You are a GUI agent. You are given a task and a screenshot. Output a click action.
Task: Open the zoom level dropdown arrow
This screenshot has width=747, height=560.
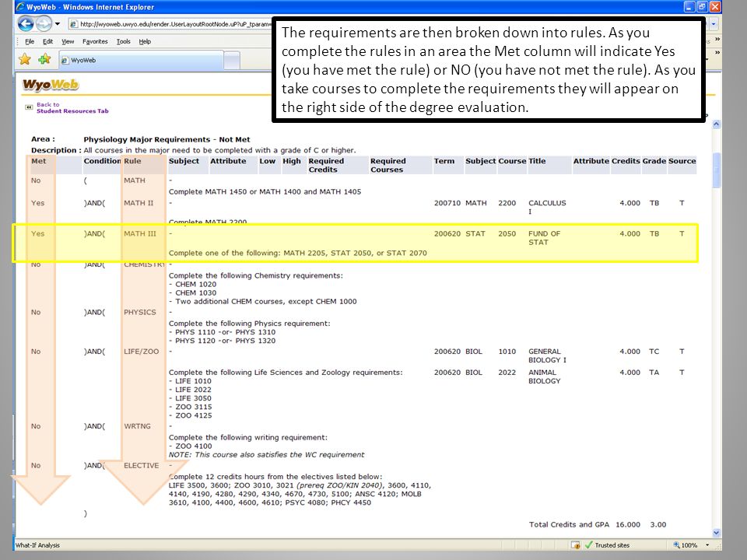pos(707,545)
